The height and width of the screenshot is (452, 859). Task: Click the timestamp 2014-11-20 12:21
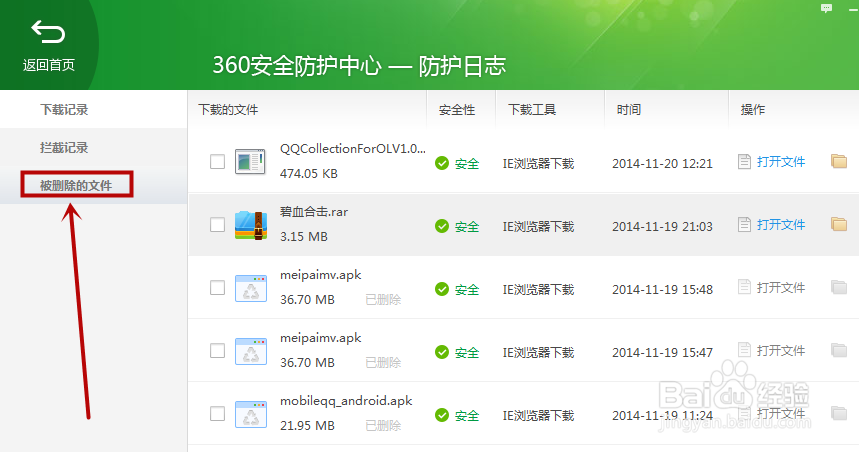662,163
